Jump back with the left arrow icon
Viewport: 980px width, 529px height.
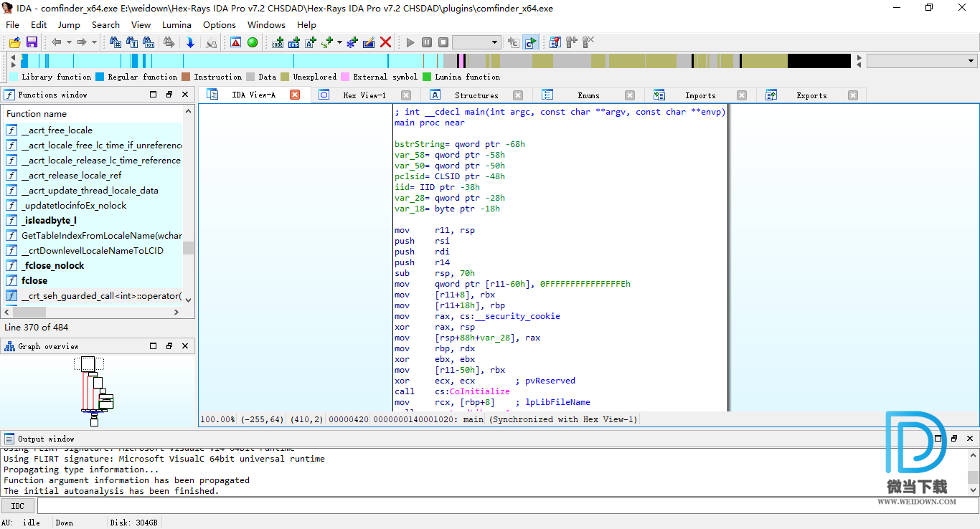[57, 42]
